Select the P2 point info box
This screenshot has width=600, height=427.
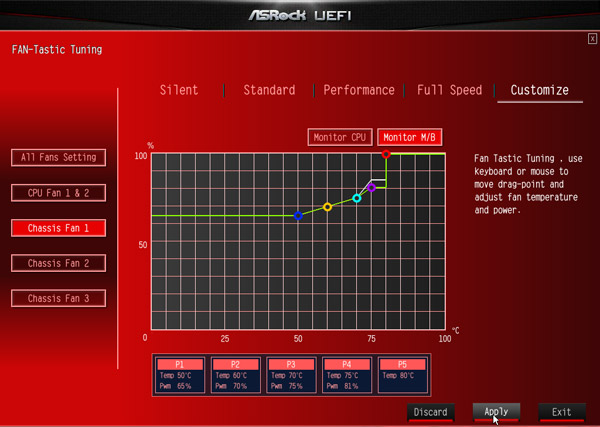(x=236, y=375)
